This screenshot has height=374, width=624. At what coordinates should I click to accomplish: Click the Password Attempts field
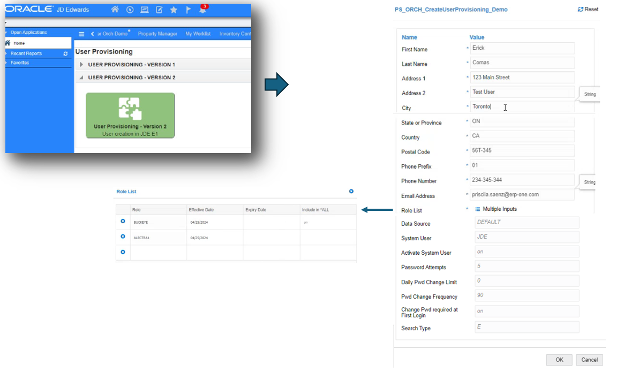tap(527, 266)
